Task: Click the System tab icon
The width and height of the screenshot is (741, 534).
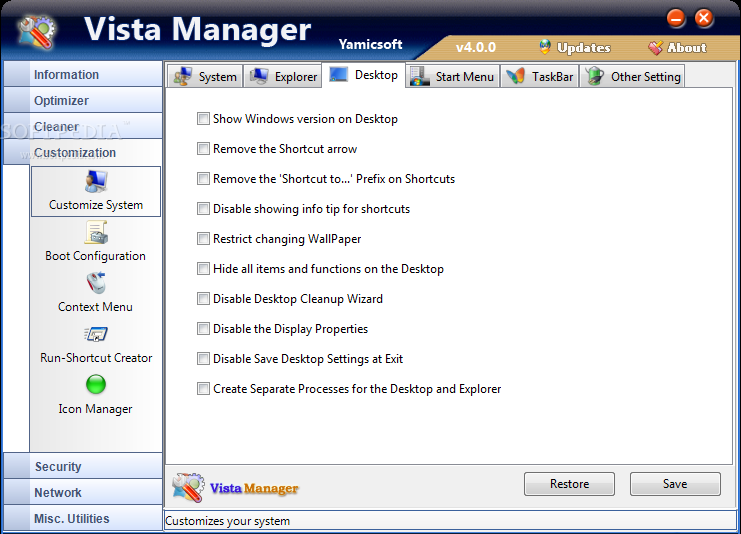Action: tap(182, 76)
